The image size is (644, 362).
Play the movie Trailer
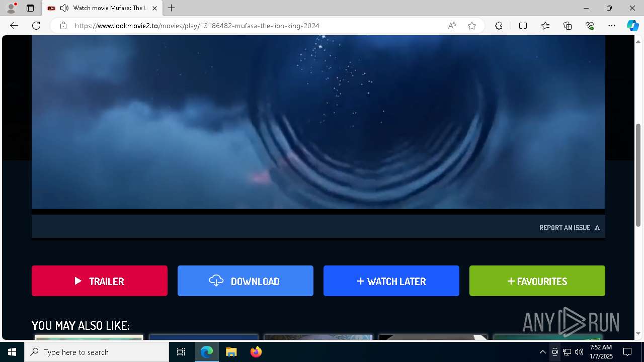click(100, 281)
